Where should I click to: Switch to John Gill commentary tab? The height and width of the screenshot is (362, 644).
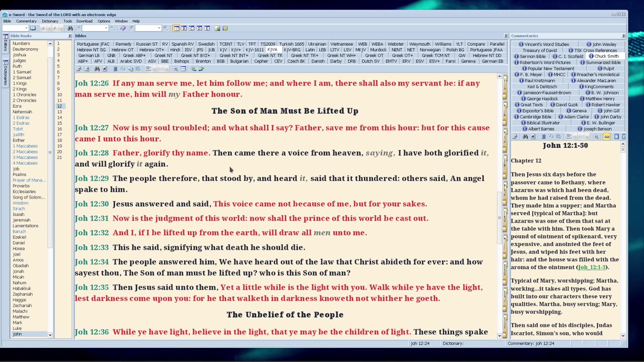[x=608, y=111]
